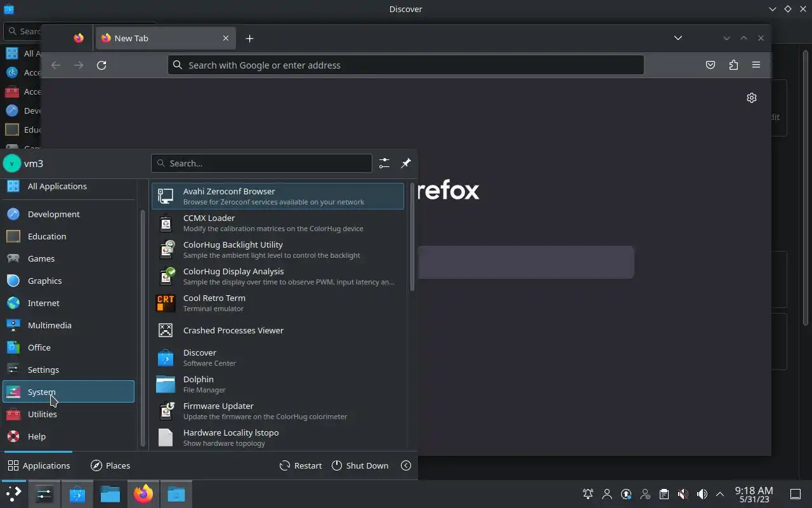Open audio volume tray icon
This screenshot has width=812, height=508.
(x=702, y=494)
